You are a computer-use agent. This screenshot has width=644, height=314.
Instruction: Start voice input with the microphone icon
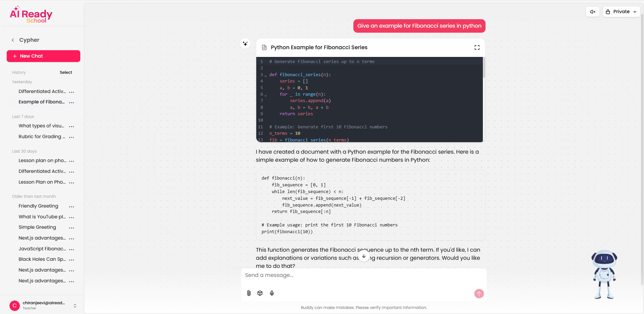[272, 293]
